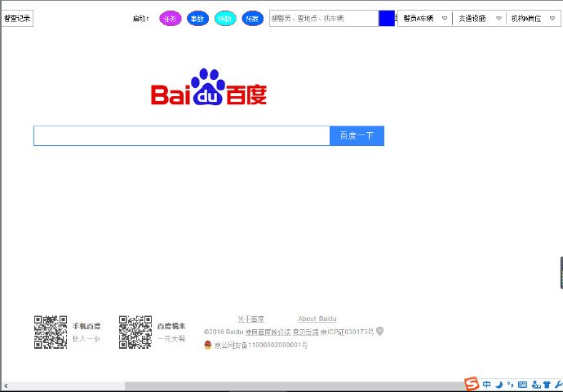563x392 pixels.
Task: Click the 百度糯米 QR code
Action: (x=135, y=333)
